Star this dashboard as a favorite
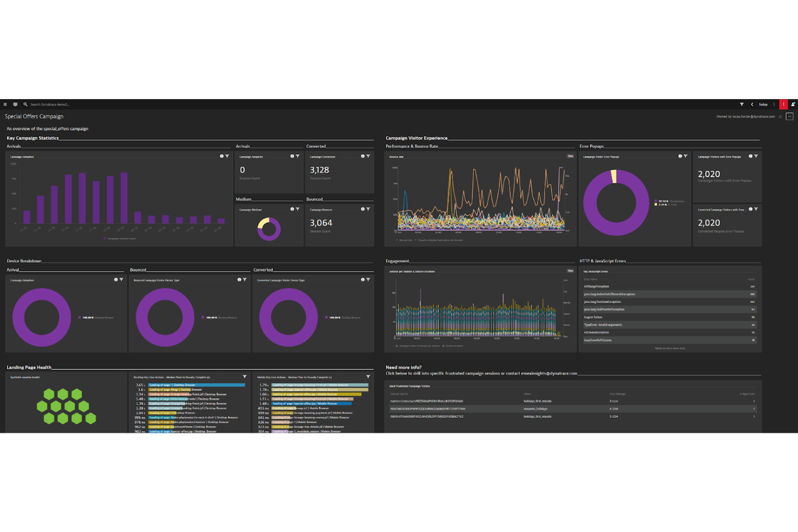The width and height of the screenshot is (798, 532). [x=780, y=116]
